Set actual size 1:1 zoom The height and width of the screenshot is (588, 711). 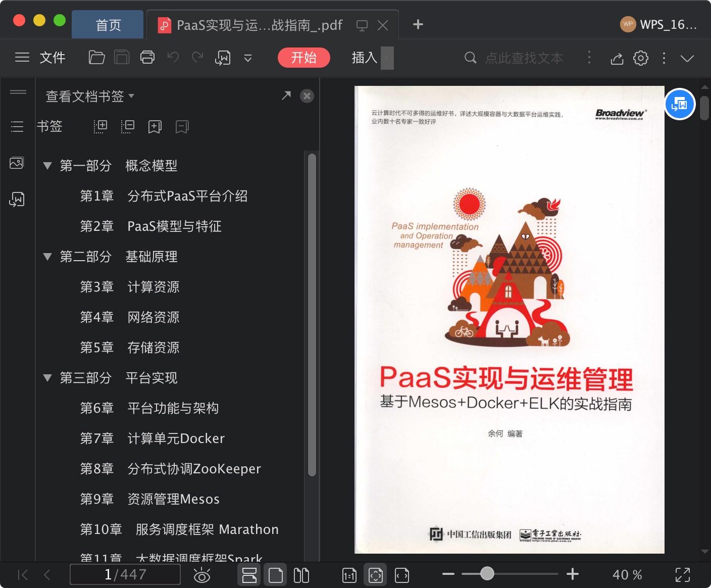point(349,575)
